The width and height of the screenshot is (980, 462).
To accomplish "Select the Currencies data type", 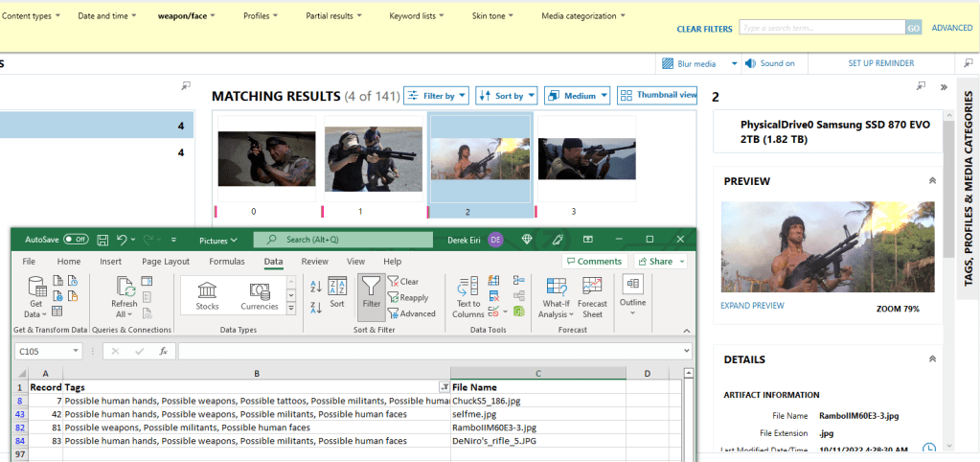I will coord(259,294).
